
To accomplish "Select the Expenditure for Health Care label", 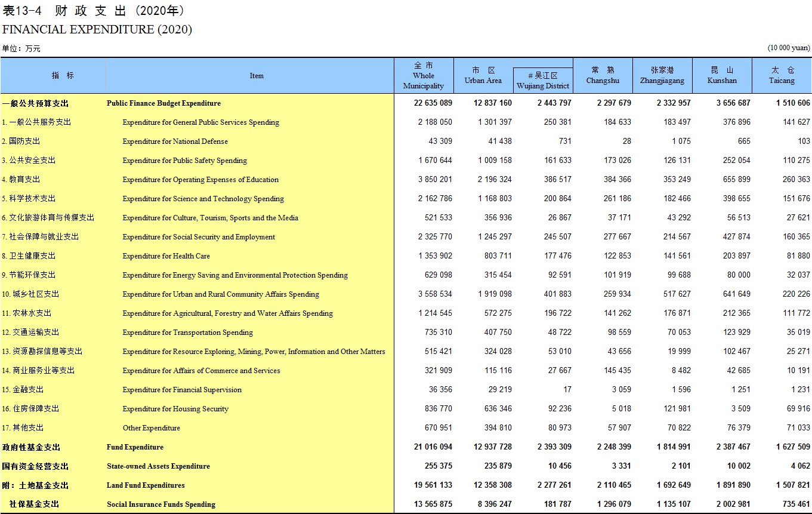I will tap(166, 256).
